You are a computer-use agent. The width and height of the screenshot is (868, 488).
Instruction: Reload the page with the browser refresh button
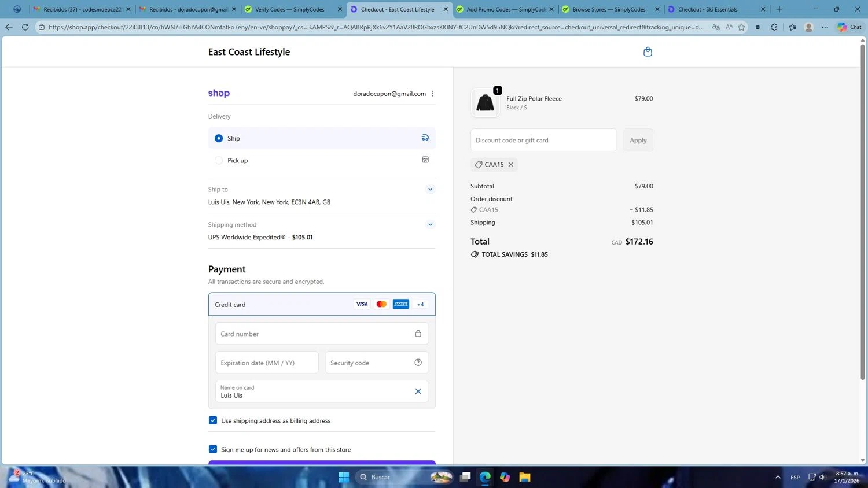(25, 27)
